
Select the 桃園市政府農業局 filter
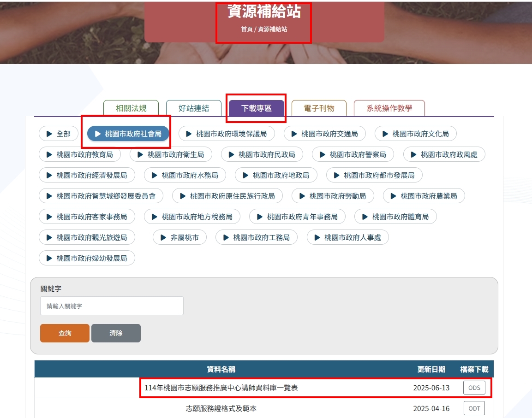click(424, 196)
